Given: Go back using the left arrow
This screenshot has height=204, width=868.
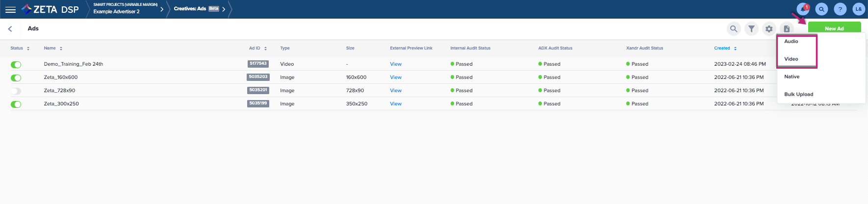Looking at the screenshot, I should coord(10,29).
